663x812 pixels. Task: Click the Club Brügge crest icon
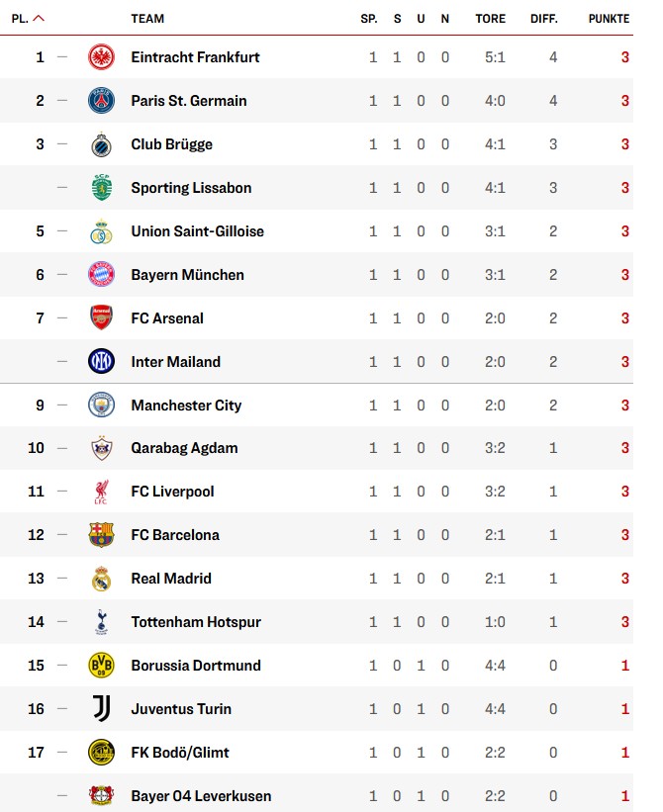tap(101, 144)
